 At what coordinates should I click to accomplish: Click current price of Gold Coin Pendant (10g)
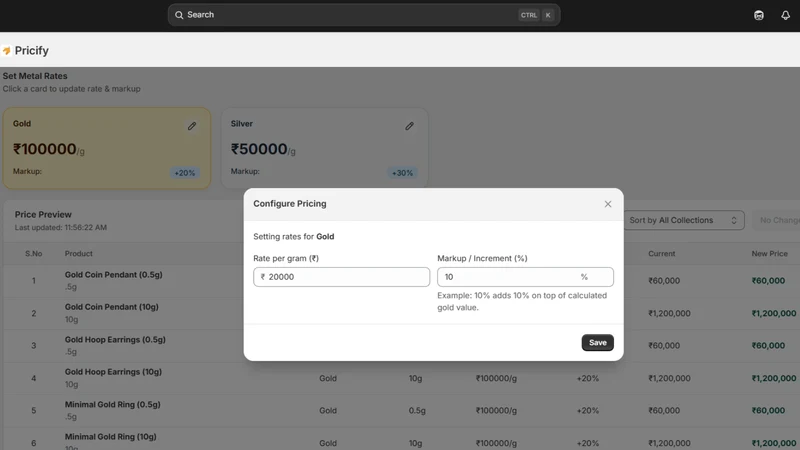pos(669,313)
